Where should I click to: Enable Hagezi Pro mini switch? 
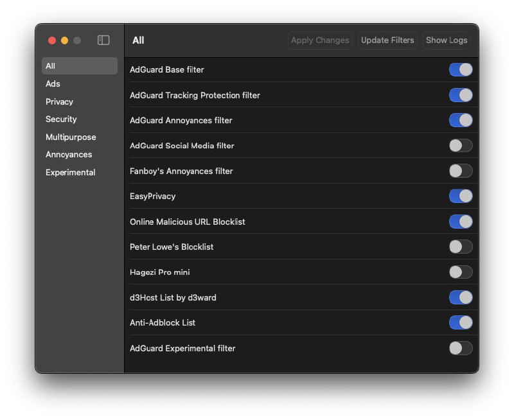point(460,272)
